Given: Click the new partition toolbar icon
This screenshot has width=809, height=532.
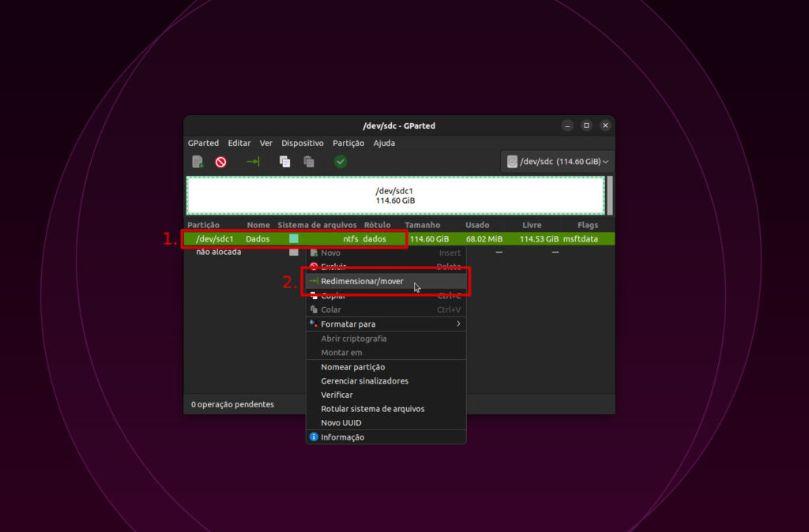Looking at the screenshot, I should coord(197,162).
